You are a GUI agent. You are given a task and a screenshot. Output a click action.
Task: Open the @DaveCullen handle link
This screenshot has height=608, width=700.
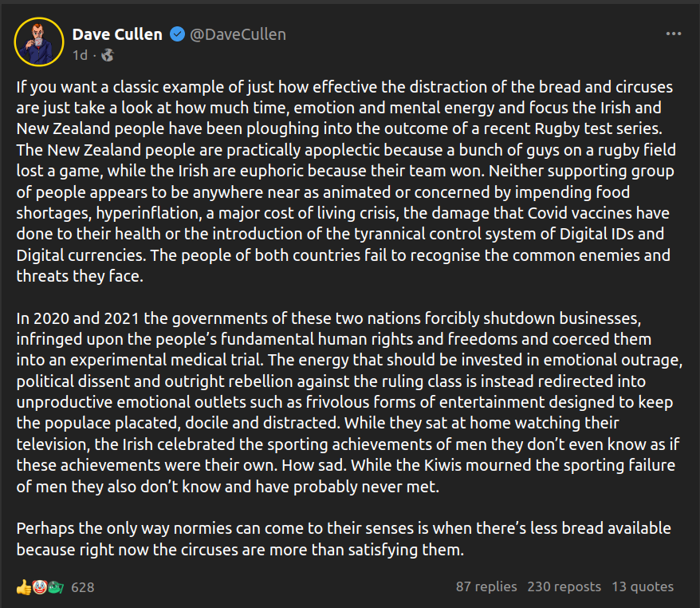point(238,34)
